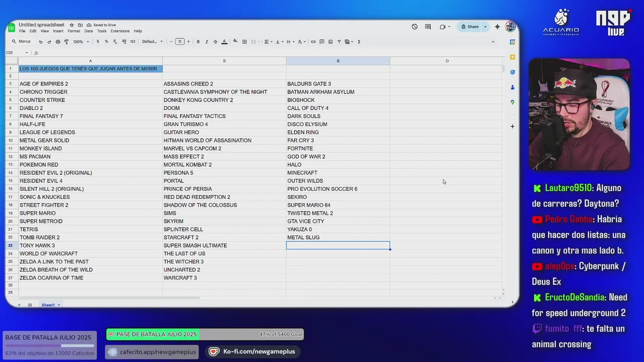This screenshot has height=362, width=644.
Task: Open the Functions sigma menu
Action: click(359, 42)
